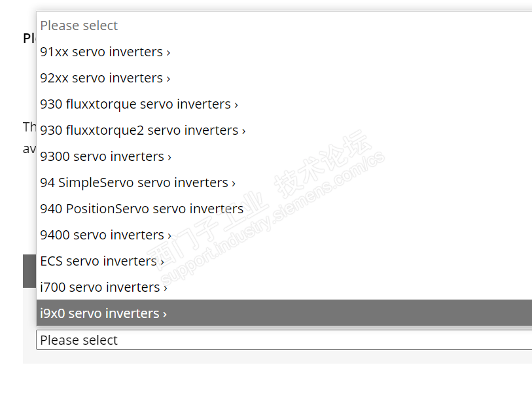Click the chevron after i700 servo inverters
Image resolution: width=532 pixels, height=416 pixels.
(166, 288)
